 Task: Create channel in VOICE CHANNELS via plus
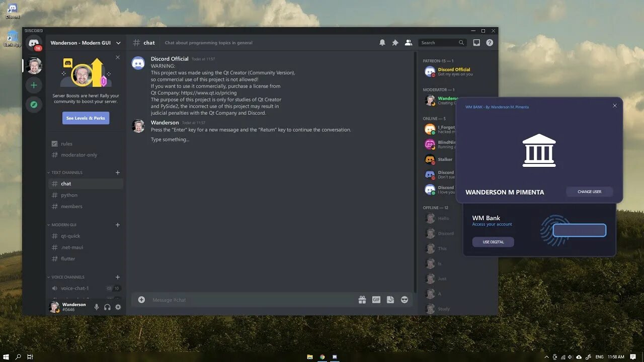(118, 277)
